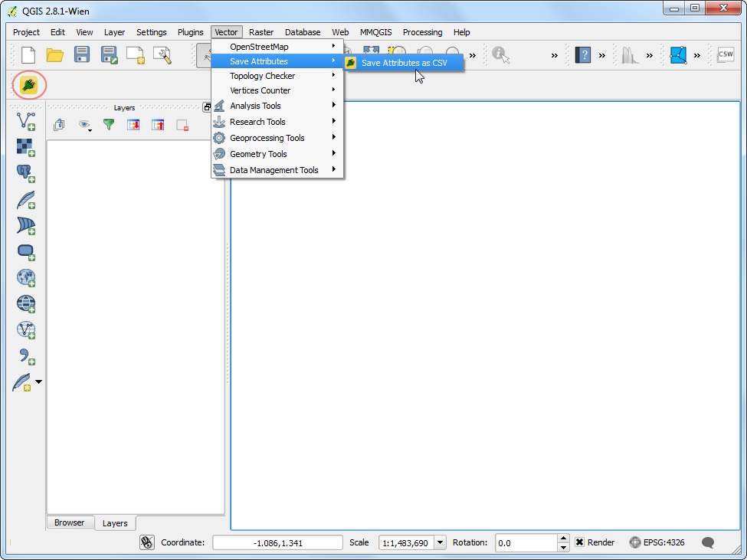Select Save Attributes as CSV
The height and width of the screenshot is (560, 747).
(x=404, y=63)
